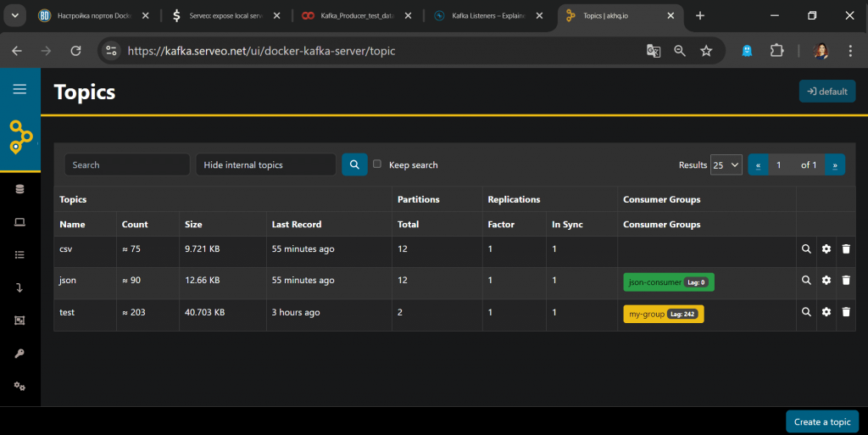Screen dimensions: 868x435
Task: Open settings gear for json topic
Action: click(826, 280)
